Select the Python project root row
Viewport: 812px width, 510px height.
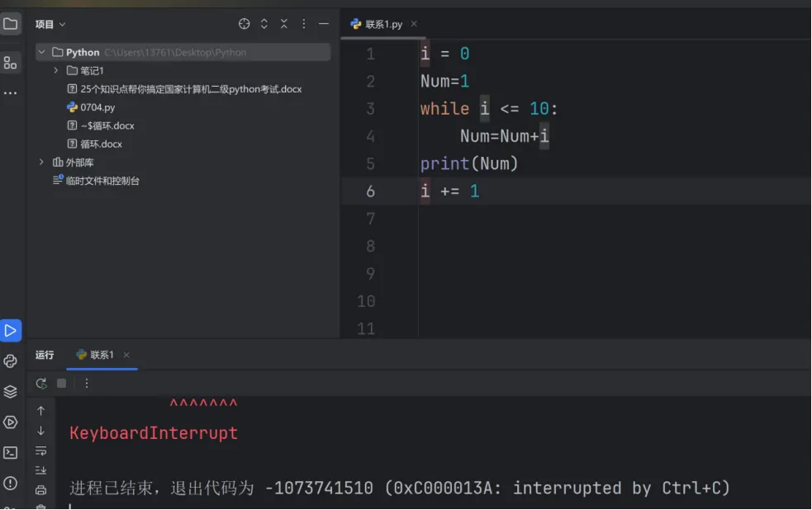(183, 52)
